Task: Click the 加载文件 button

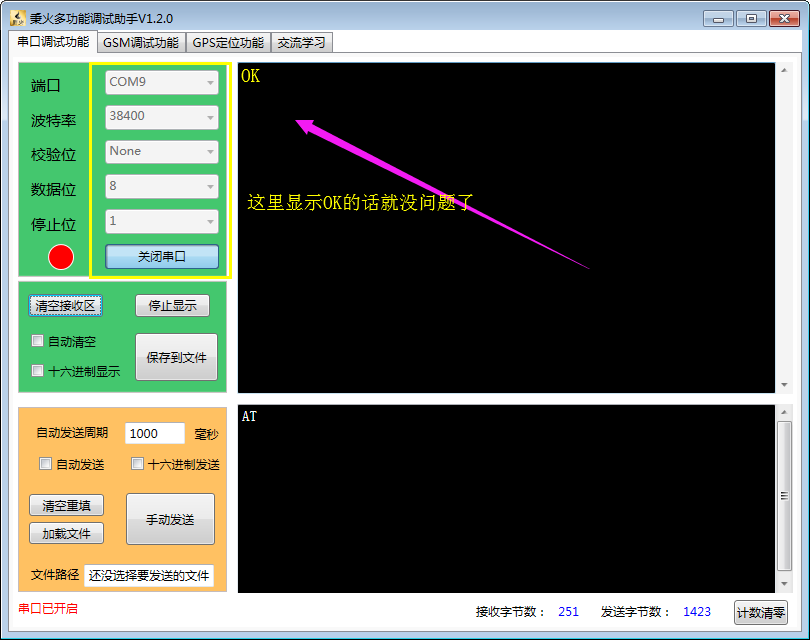Action: tap(66, 533)
